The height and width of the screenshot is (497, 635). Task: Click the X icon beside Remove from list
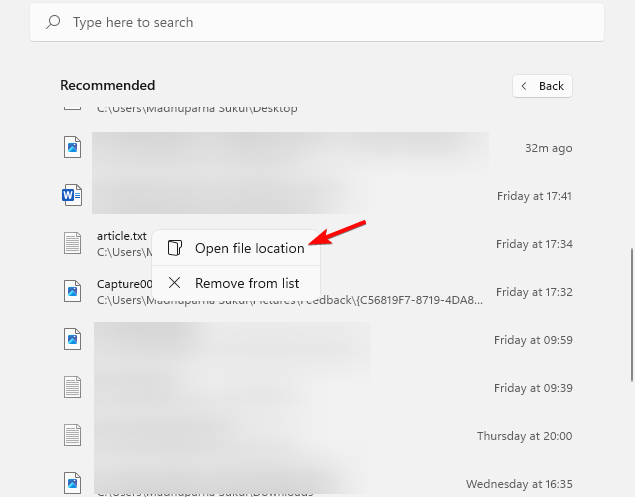(x=175, y=283)
